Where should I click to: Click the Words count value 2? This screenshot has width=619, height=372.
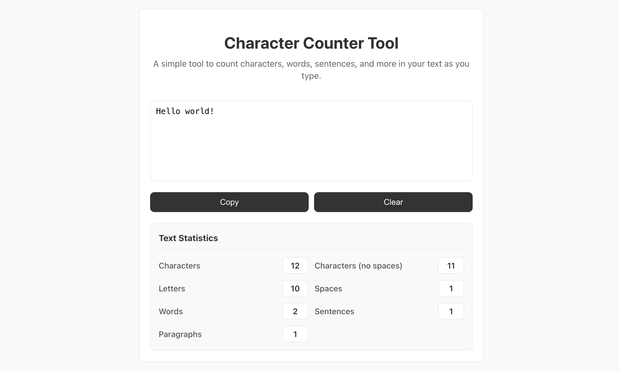(295, 311)
